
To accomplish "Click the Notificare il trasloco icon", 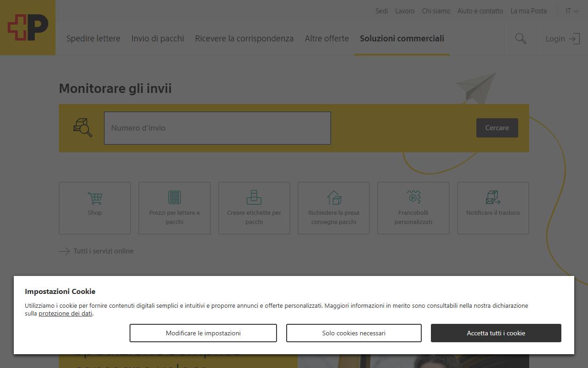I will pos(493,197).
